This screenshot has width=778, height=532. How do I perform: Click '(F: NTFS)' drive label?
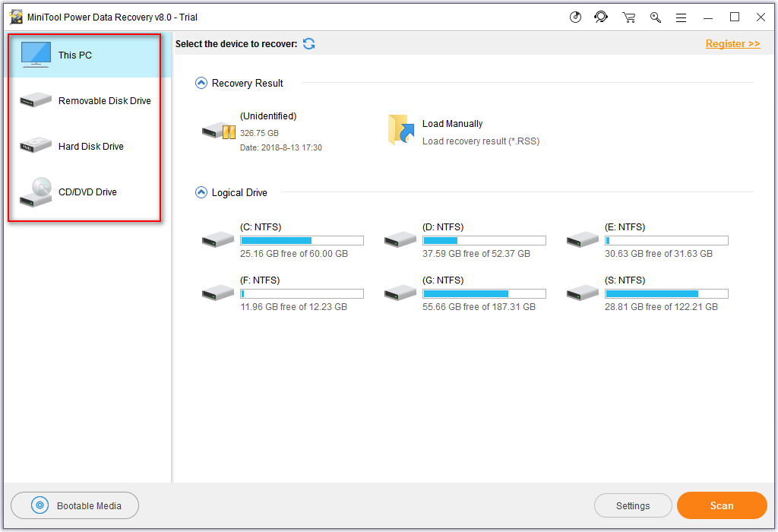(260, 280)
